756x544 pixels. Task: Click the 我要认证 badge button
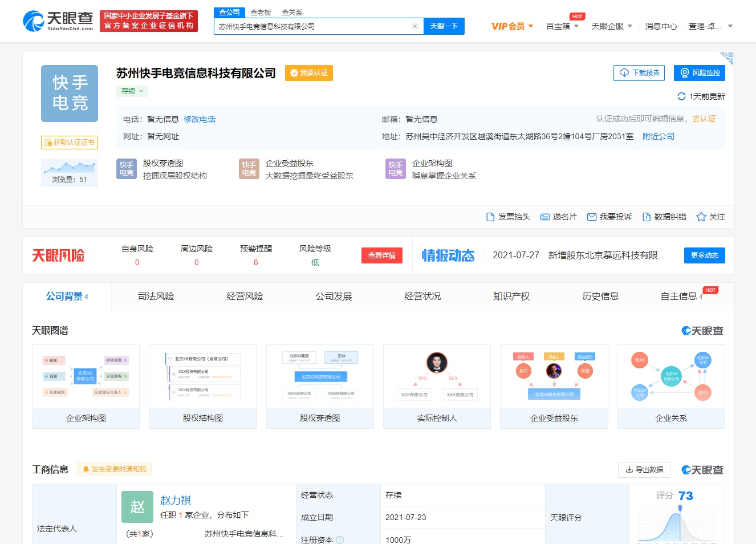click(x=309, y=73)
